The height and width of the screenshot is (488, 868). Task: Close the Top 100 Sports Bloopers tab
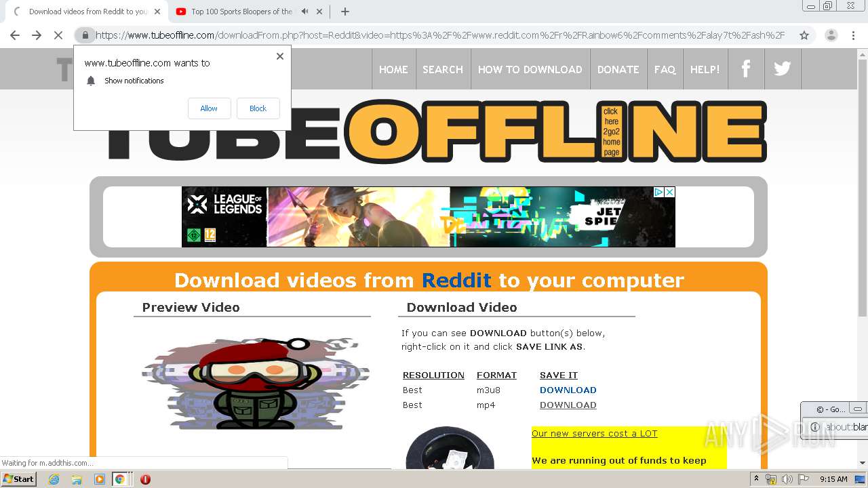pos(319,12)
